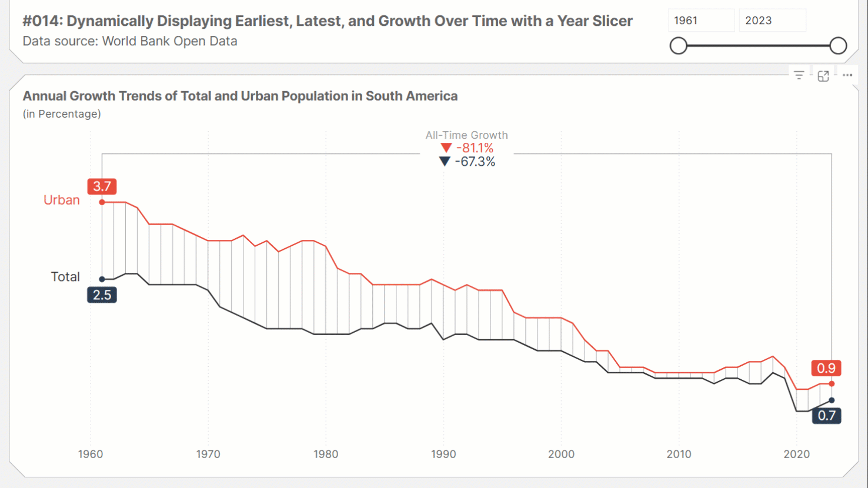This screenshot has height=488, width=868.
Task: Click the chart title about Annual Growth Trends
Action: coord(240,96)
